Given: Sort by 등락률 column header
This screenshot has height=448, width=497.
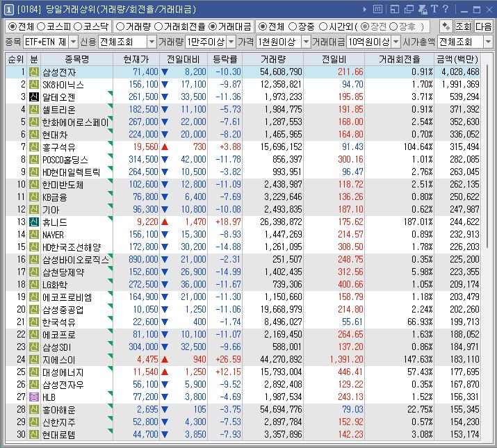Looking at the screenshot, I should 225,59.
